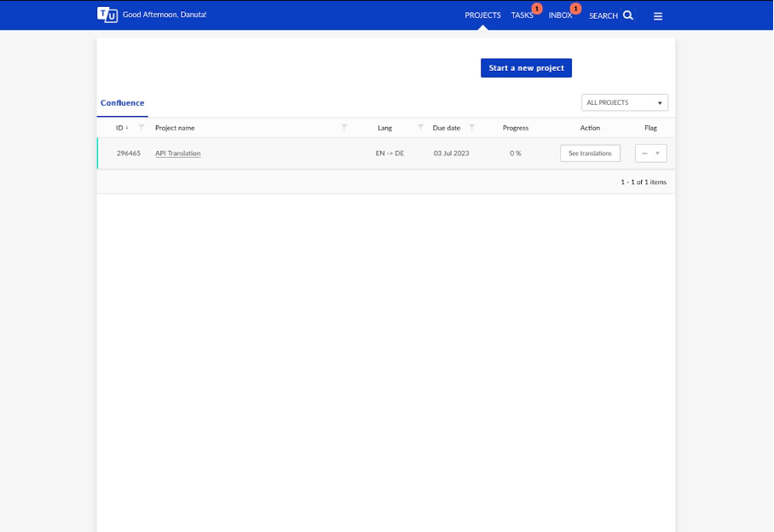Click the ID column filter icon
Screen dimensions: 774x532
pyautogui.click(x=142, y=127)
